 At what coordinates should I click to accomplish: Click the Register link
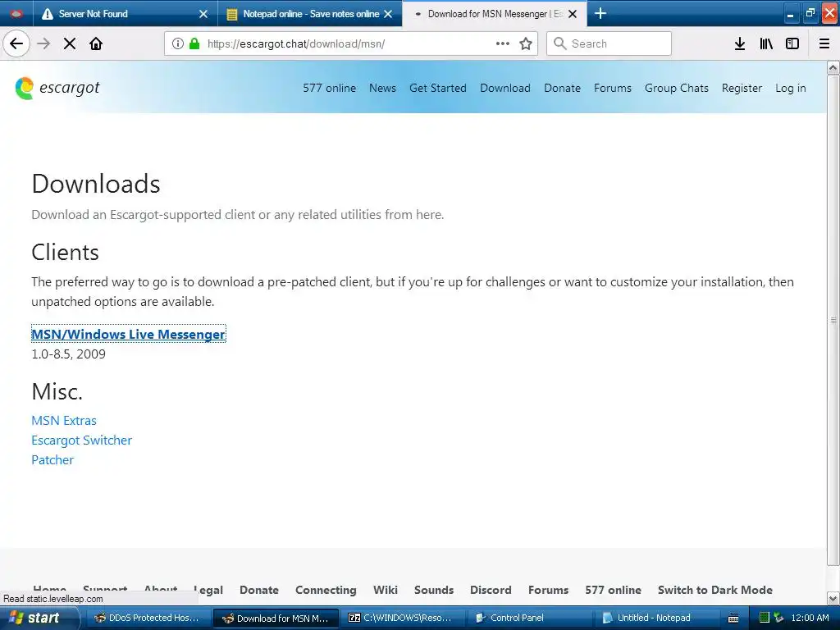[742, 88]
